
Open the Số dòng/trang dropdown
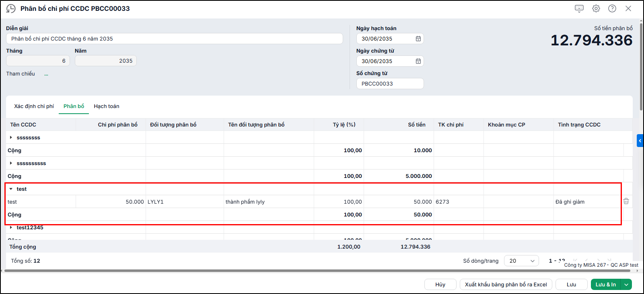click(521, 261)
